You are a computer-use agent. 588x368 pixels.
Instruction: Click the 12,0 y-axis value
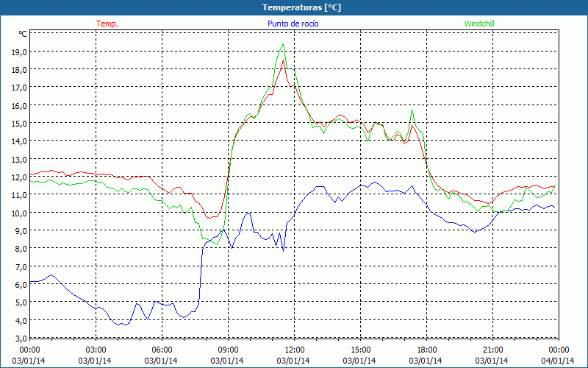pos(19,177)
